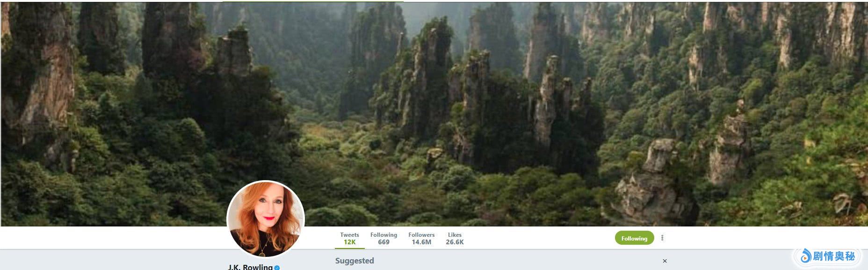Viewport: 868px width, 270px height.
Task: Open J.K. Rowling's profile avatar photo
Action: [x=266, y=219]
